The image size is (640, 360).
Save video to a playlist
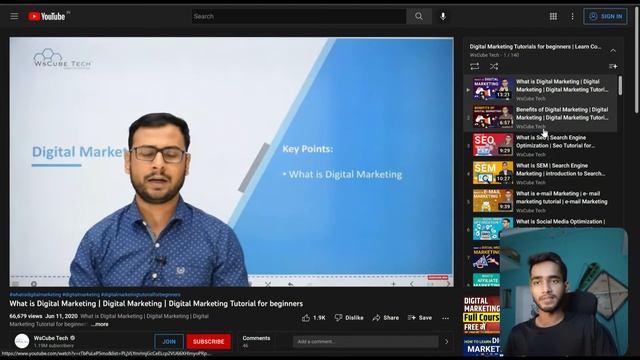point(420,318)
